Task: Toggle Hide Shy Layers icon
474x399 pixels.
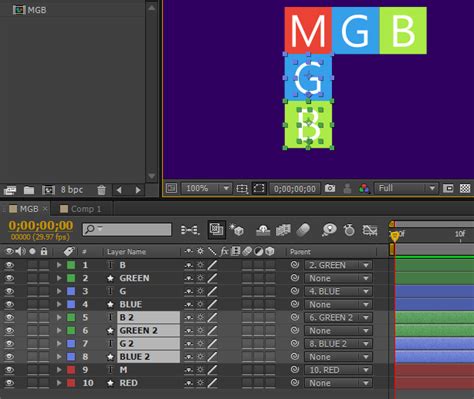Action: click(263, 230)
